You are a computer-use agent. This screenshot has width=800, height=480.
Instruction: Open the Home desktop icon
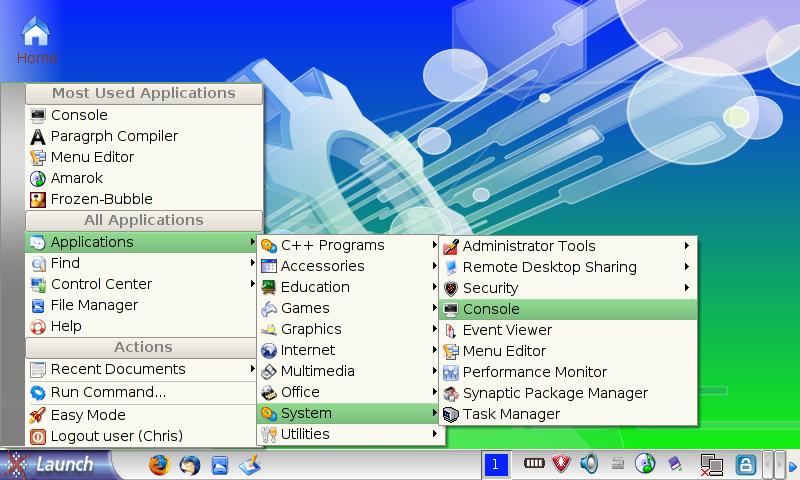click(x=36, y=39)
